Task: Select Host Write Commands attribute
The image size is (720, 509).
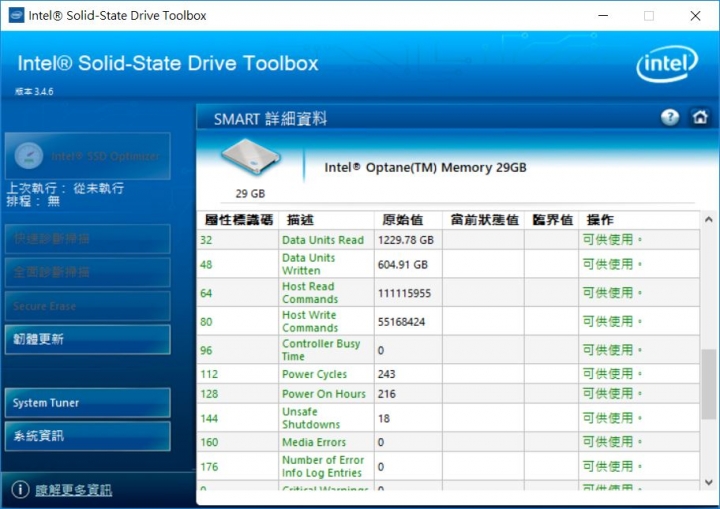Action: coord(310,321)
